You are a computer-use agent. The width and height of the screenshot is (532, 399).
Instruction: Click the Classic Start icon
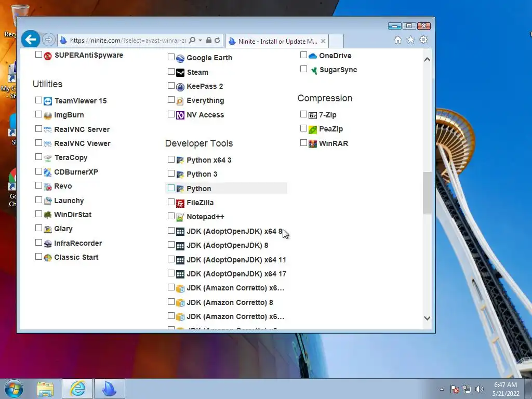[48, 258]
